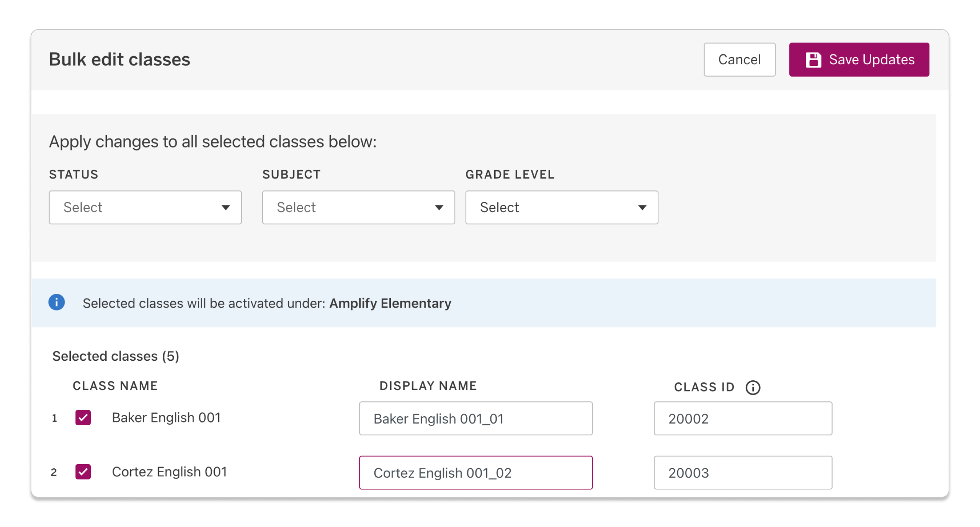Click the floppy disk save icon

[x=813, y=59]
